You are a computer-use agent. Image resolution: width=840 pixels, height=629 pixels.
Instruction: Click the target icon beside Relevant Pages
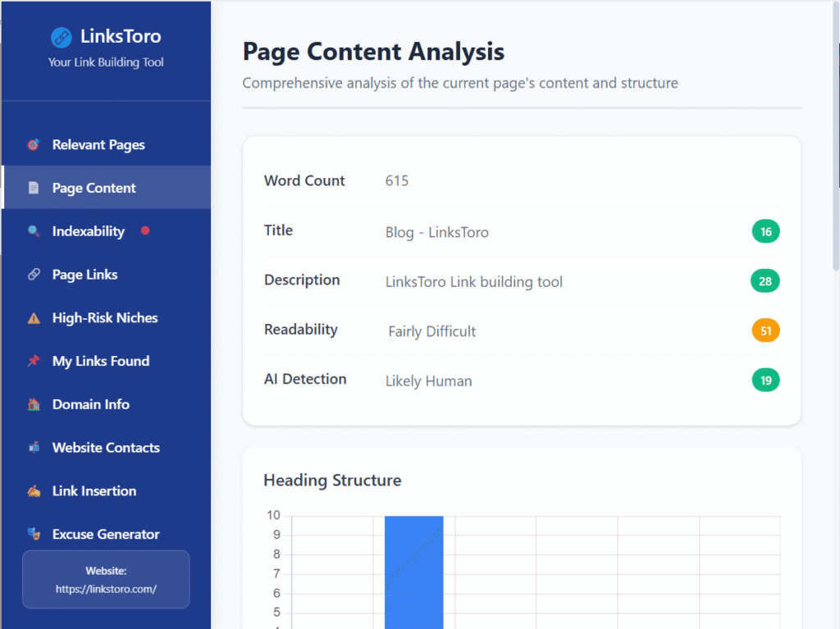tap(34, 145)
